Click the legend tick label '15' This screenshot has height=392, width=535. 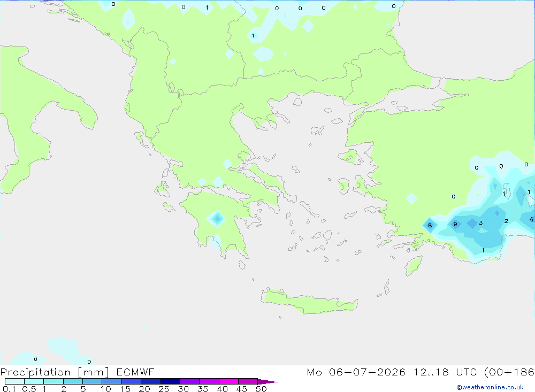point(125,389)
